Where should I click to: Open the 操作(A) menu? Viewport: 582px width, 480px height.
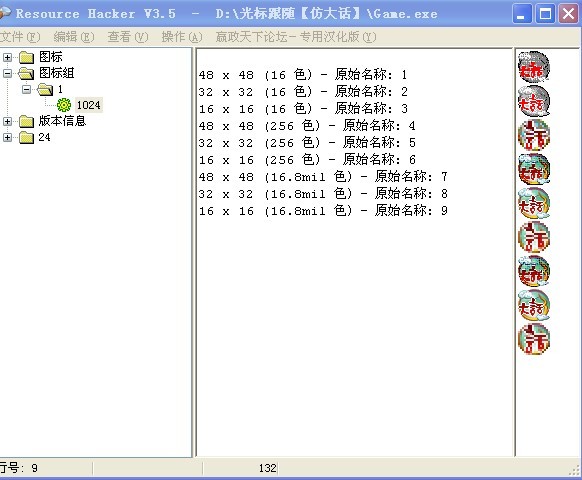click(182, 37)
